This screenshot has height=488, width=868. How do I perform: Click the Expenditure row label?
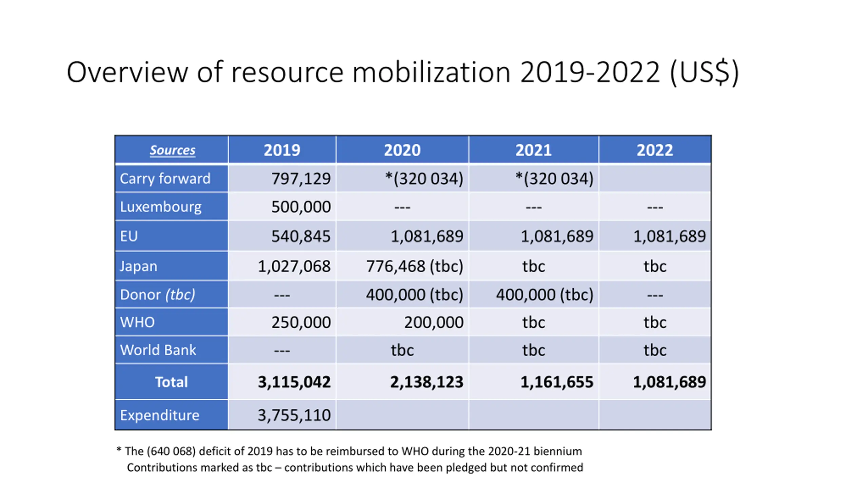point(160,415)
